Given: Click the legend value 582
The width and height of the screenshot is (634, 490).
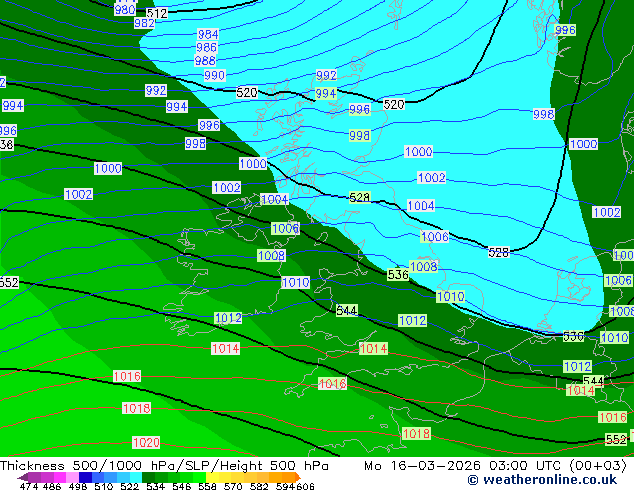Looking at the screenshot, I should 259,486.
